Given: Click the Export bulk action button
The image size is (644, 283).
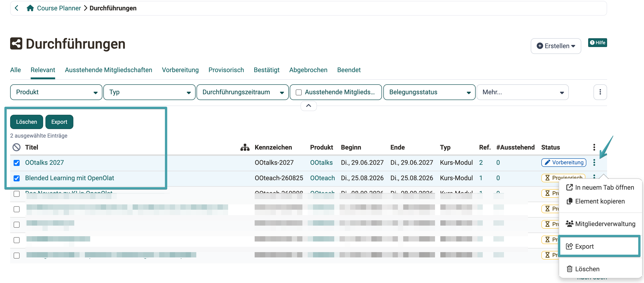Looking at the screenshot, I should (59, 122).
